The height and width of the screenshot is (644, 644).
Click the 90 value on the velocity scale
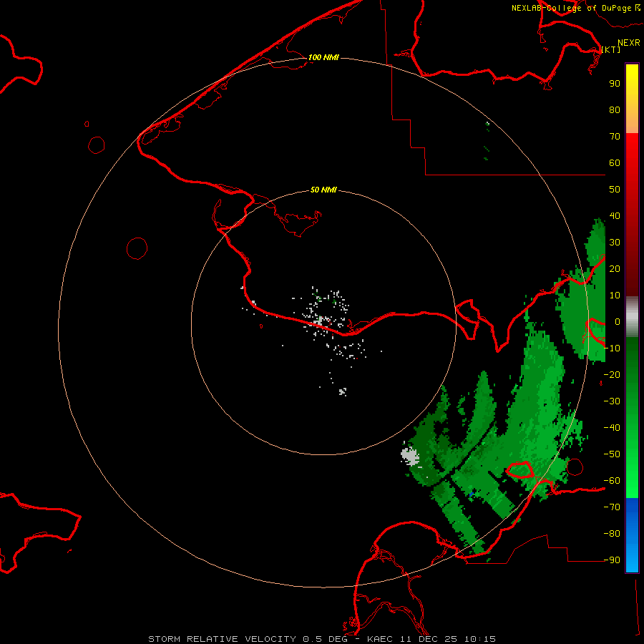click(x=615, y=84)
